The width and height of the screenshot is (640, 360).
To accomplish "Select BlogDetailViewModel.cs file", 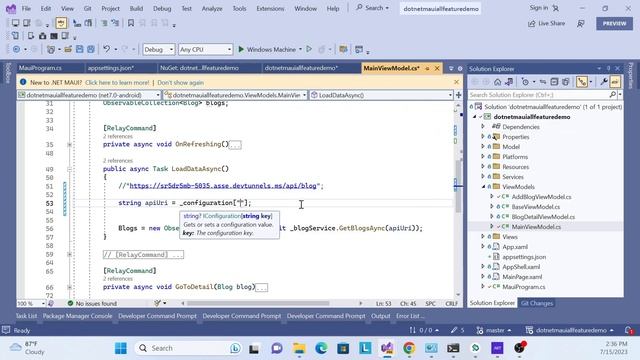I will pos(543,217).
